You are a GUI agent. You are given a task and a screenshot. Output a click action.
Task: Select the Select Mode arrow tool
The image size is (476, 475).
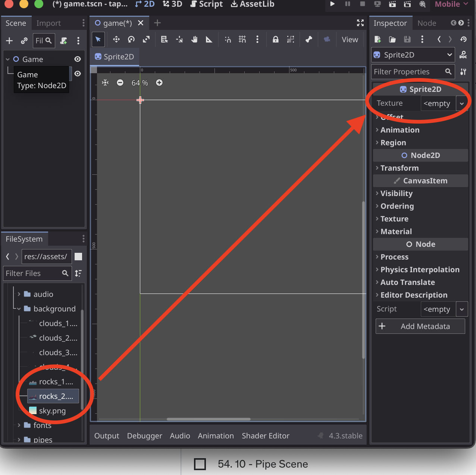click(x=98, y=39)
